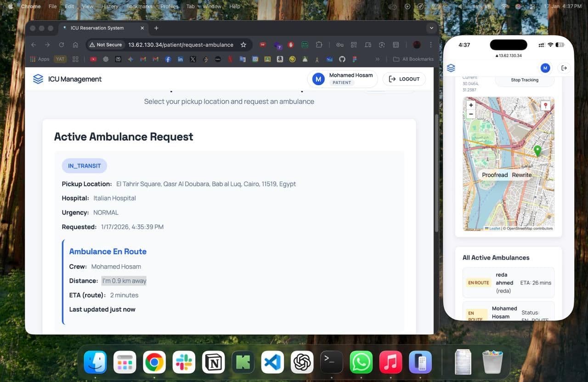Screen dimensions: 588x382
Task: Click the address bar URL field
Action: [181, 45]
